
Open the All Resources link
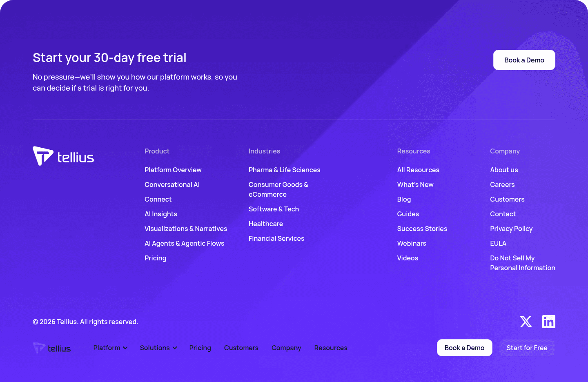tap(418, 170)
